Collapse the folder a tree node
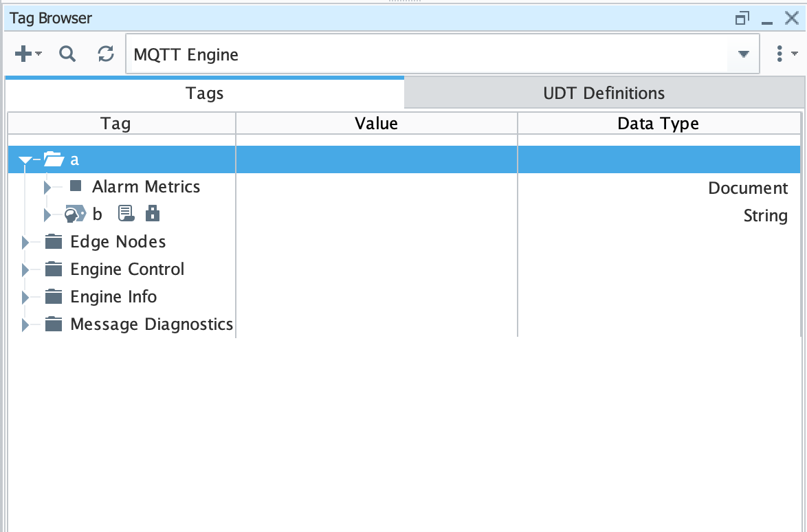 pyautogui.click(x=25, y=160)
